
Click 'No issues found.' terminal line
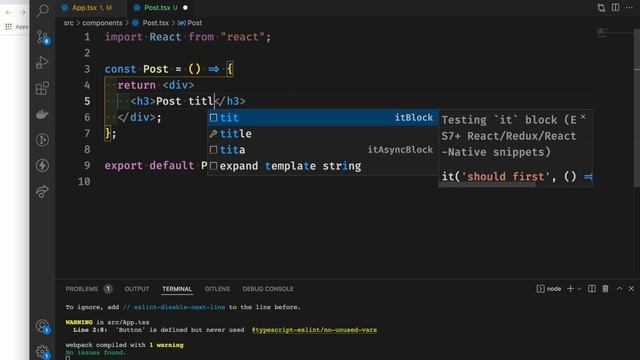pyautogui.click(x=96, y=352)
